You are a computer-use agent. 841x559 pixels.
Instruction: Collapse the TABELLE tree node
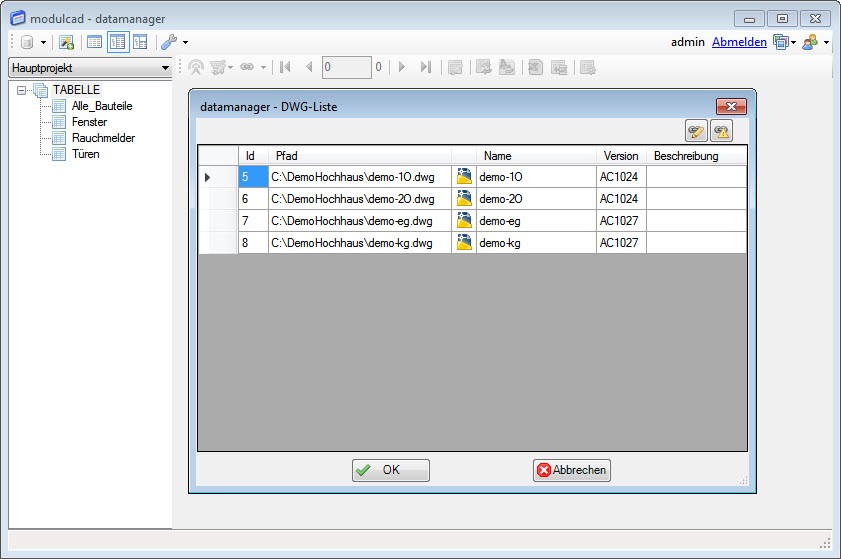click(x=21, y=90)
